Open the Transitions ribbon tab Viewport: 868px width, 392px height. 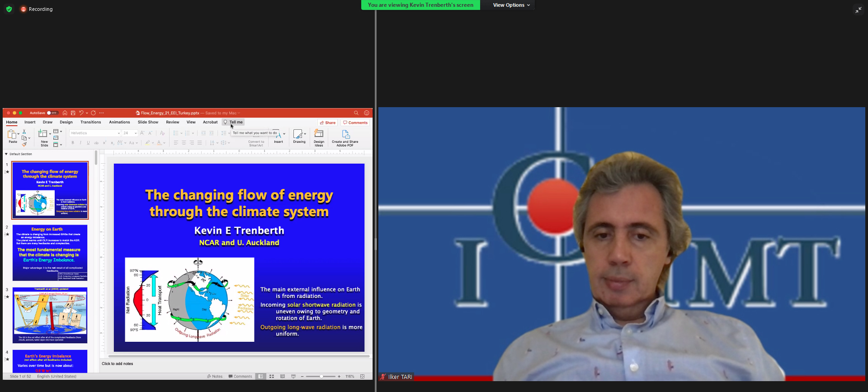tap(90, 122)
